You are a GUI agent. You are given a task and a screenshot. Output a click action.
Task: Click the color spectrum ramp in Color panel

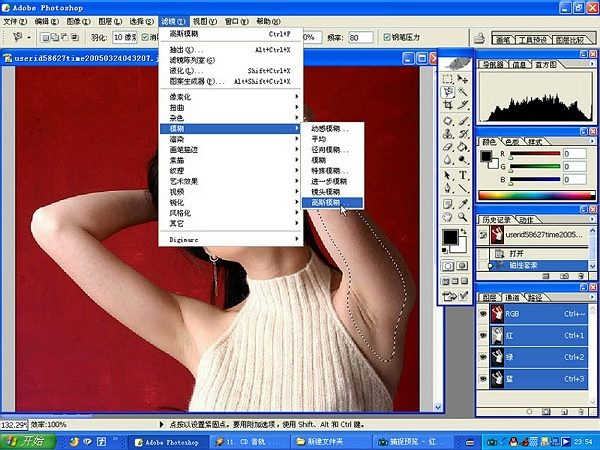[x=536, y=195]
